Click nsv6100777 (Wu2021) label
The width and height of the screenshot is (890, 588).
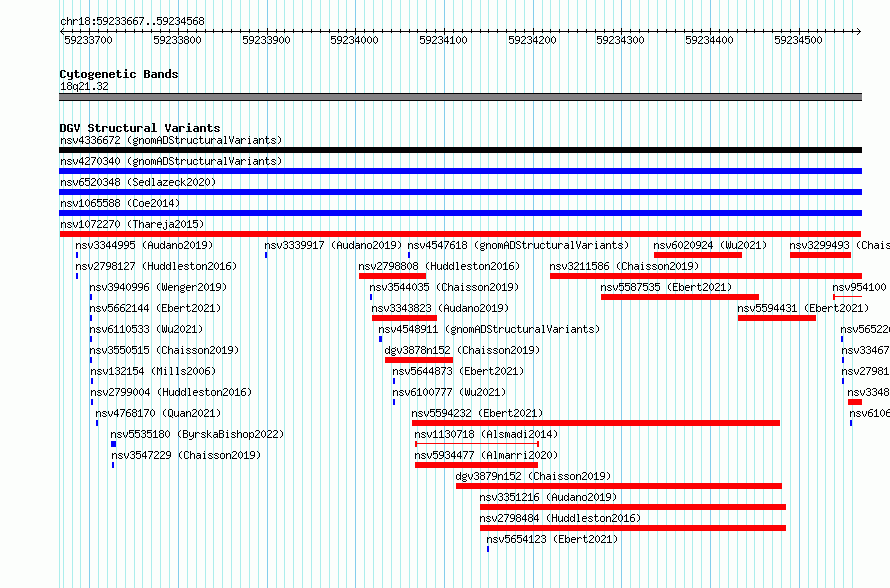449,392
